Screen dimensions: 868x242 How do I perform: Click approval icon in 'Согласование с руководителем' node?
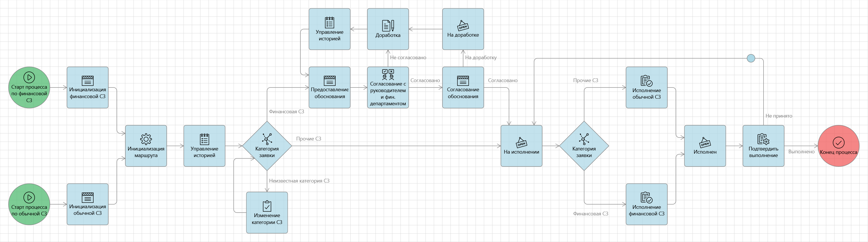(x=388, y=74)
